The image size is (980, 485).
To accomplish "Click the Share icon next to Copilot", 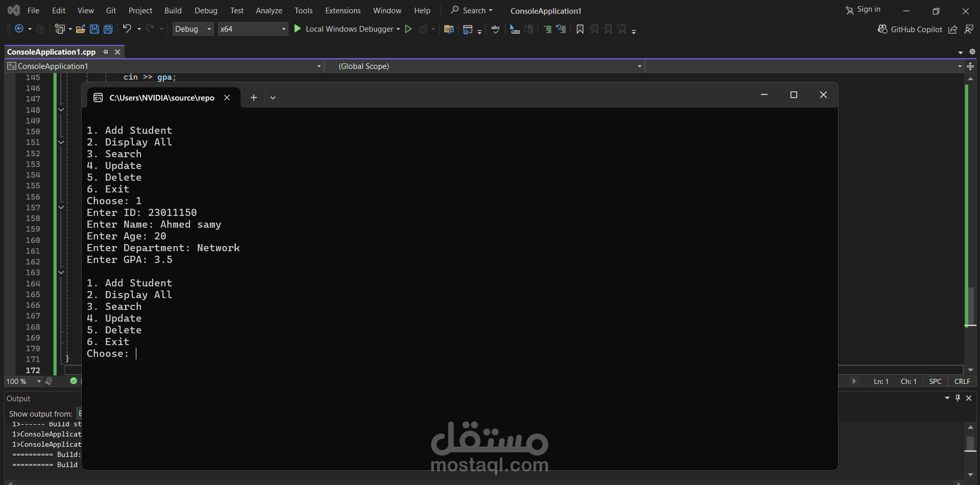I will (x=953, y=29).
